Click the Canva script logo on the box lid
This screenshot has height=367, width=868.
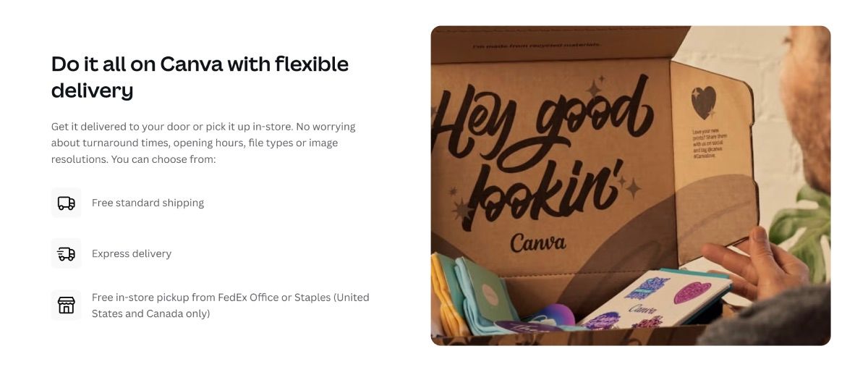tap(537, 242)
